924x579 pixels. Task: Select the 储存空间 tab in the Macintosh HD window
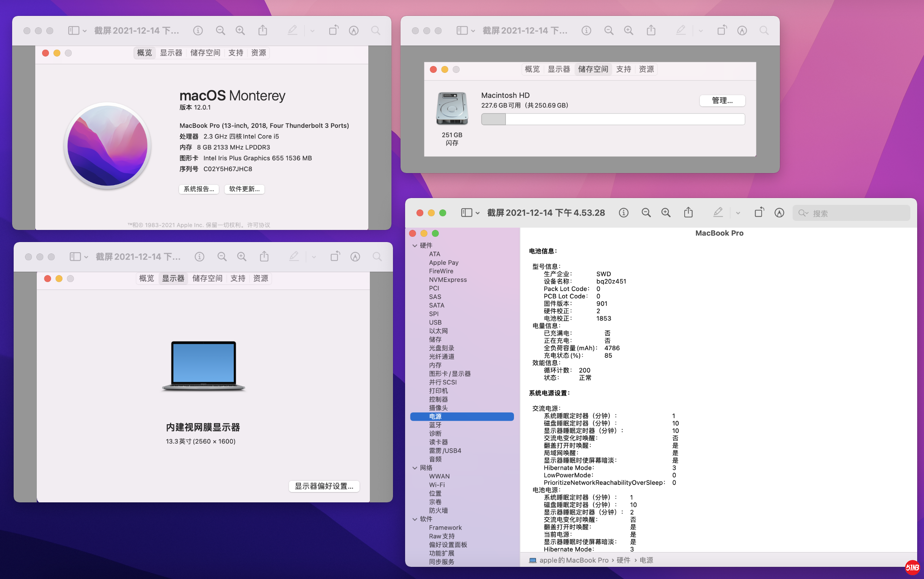593,69
